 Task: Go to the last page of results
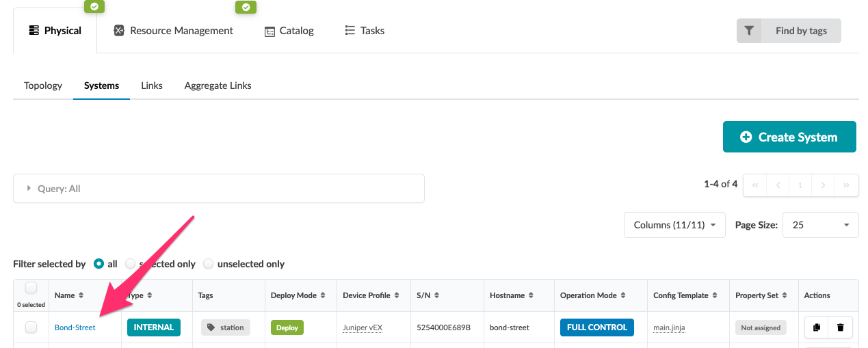tap(846, 185)
